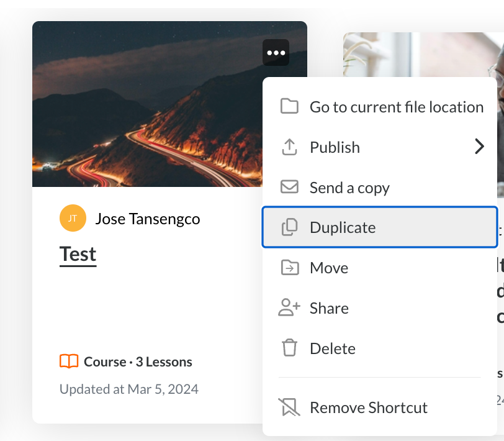Click the JT author avatar
Screen dimensions: 504x441
[x=73, y=218]
